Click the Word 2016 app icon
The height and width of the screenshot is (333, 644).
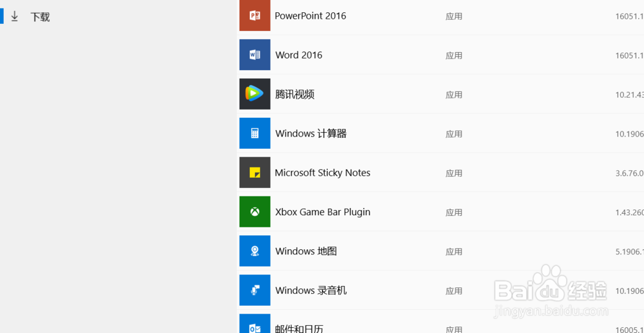tap(254, 55)
